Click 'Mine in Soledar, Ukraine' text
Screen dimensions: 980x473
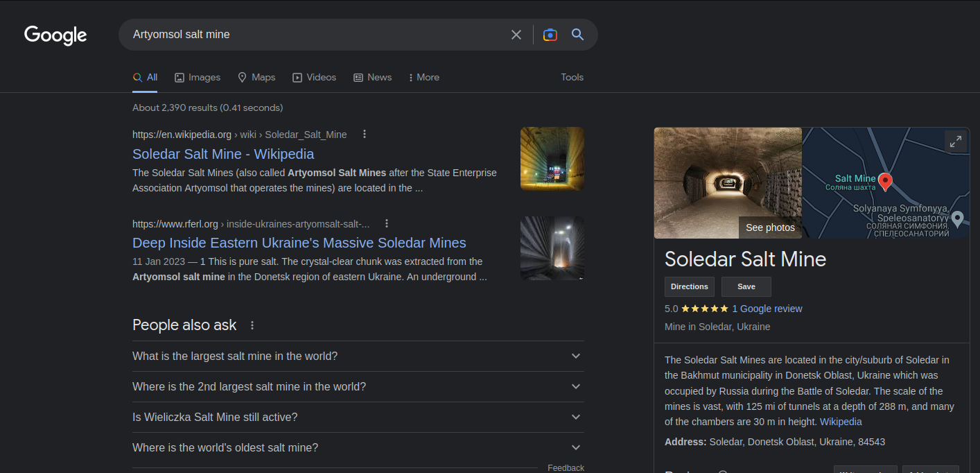(717, 327)
